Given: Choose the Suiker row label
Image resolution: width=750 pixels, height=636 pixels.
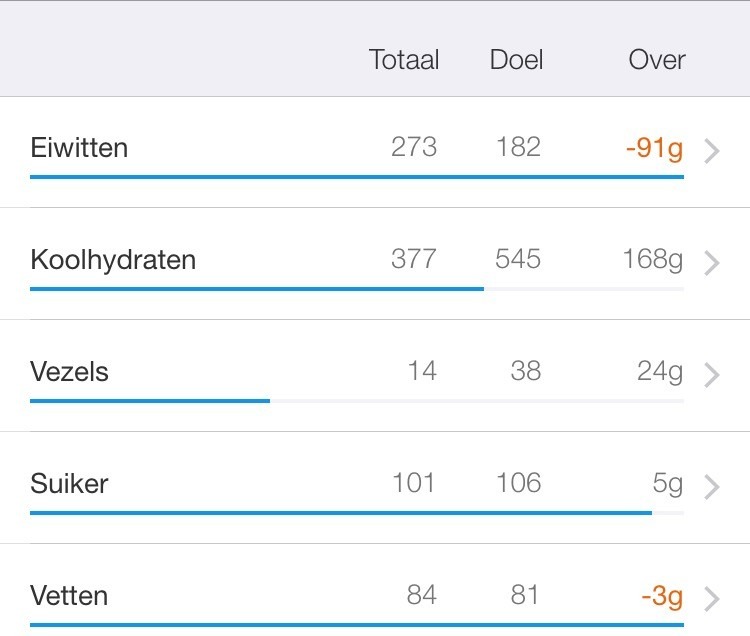Looking at the screenshot, I should click(x=69, y=484).
